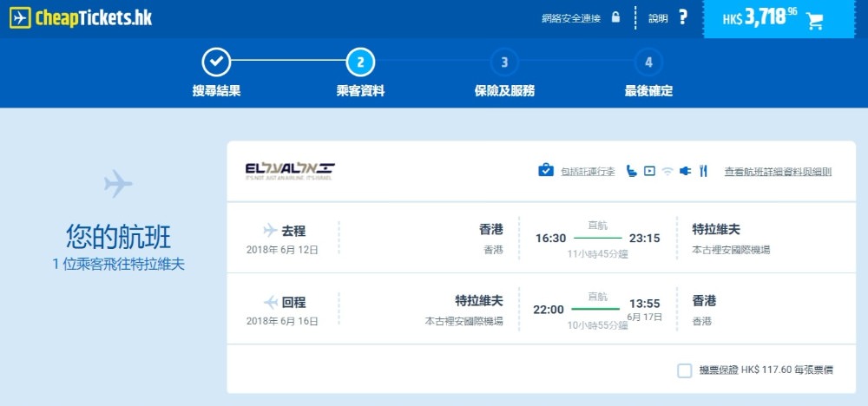
Task: Click the secure connection padlock icon
Action: click(x=615, y=17)
